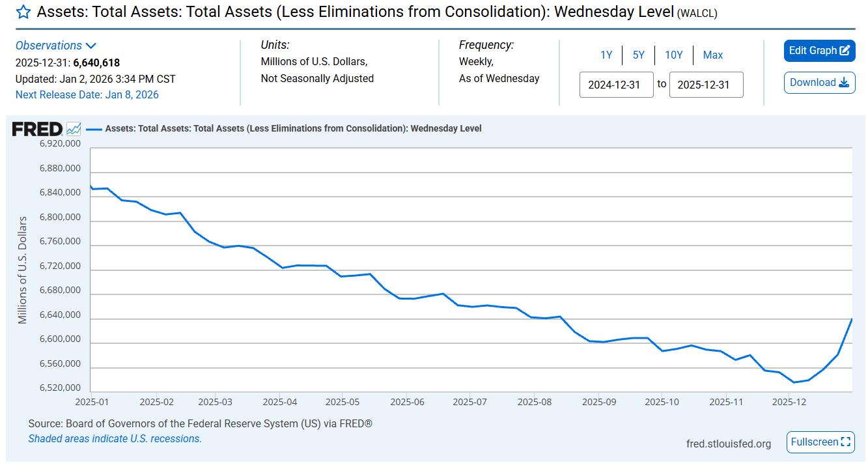Click the start date field 2024-12-31
868x467 pixels.
tap(616, 85)
